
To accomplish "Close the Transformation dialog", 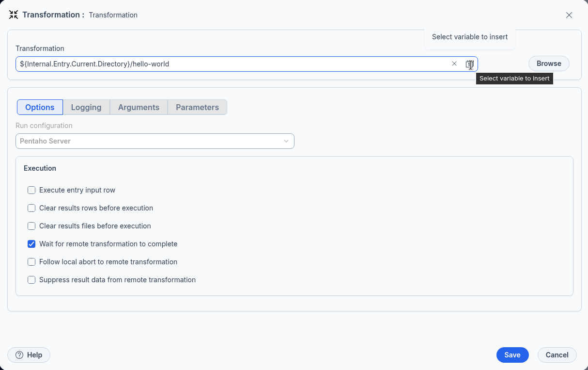I will click(569, 15).
